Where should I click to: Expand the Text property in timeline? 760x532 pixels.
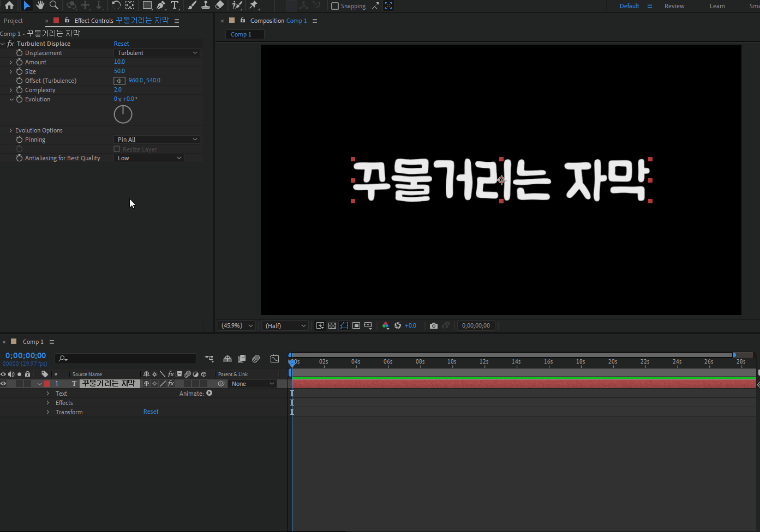[x=47, y=394]
